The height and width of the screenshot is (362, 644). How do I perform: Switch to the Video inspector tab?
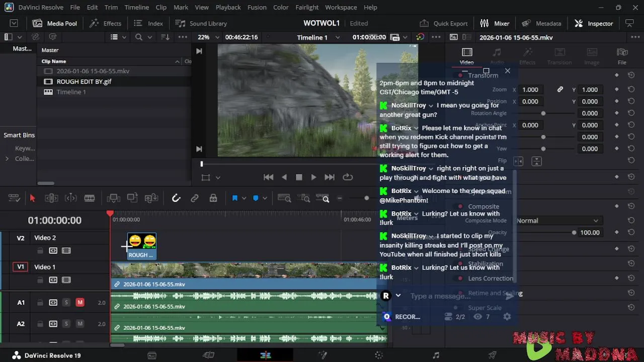467,56
